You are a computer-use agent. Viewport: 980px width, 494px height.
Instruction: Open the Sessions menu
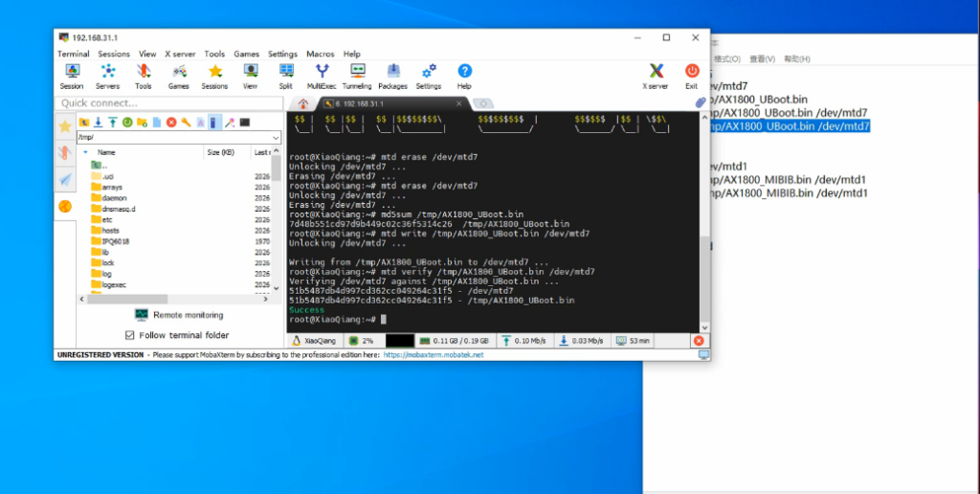(x=114, y=54)
